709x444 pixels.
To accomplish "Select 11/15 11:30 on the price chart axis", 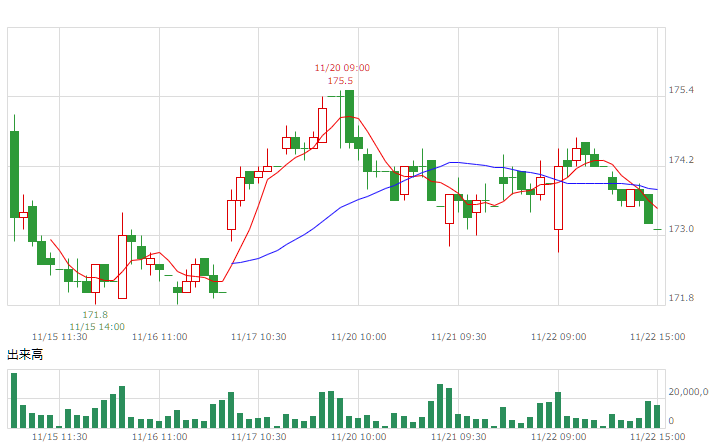I will [59, 337].
